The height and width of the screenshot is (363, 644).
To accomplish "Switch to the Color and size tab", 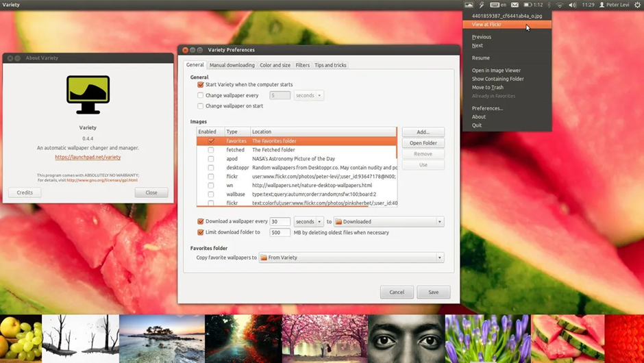I will [275, 65].
